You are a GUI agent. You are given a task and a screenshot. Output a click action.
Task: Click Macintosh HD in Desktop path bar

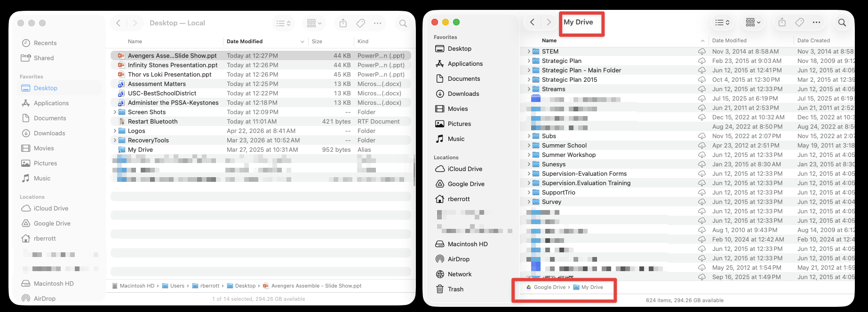tap(133, 286)
